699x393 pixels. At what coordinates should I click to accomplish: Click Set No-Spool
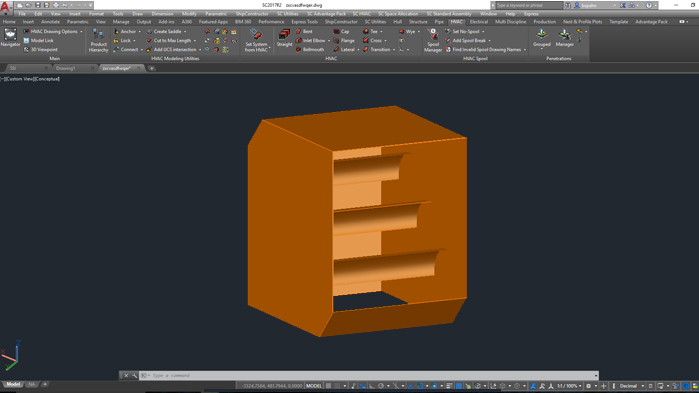[462, 32]
